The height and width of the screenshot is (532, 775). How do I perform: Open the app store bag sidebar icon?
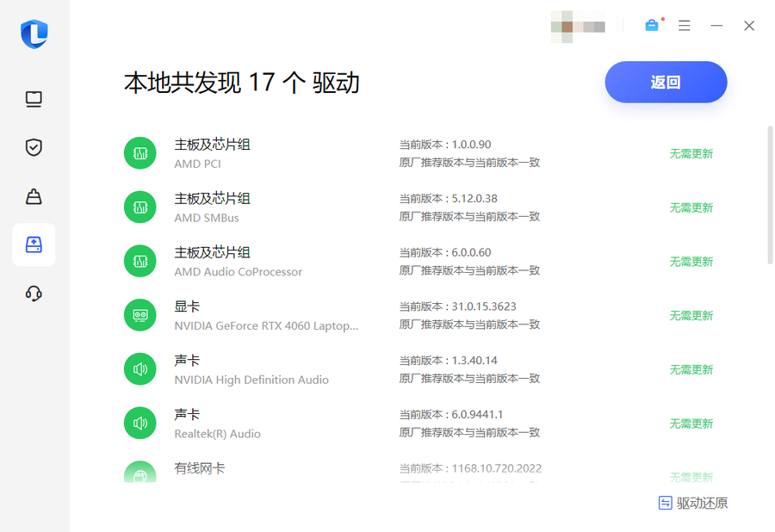click(34, 196)
